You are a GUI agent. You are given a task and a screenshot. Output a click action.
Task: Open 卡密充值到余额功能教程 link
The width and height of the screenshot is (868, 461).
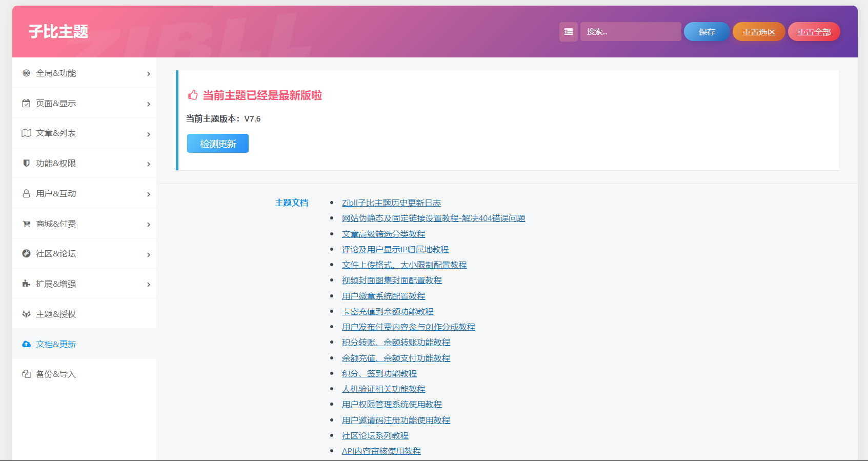(388, 311)
